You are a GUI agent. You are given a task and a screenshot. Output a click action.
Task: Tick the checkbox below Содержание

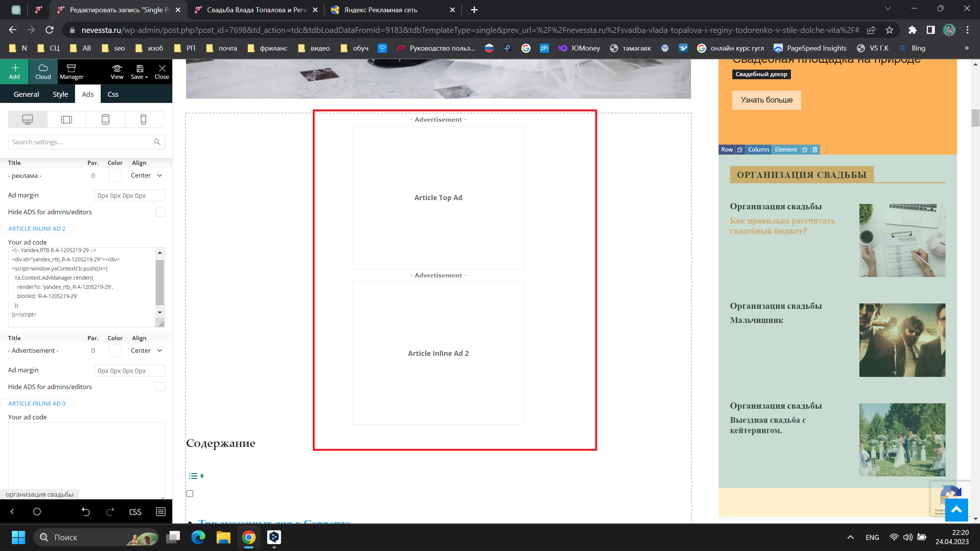coord(190,494)
